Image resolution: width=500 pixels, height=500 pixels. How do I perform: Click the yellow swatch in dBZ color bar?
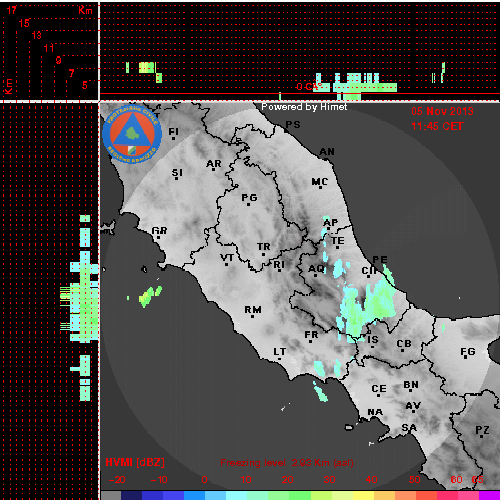coord(364,495)
